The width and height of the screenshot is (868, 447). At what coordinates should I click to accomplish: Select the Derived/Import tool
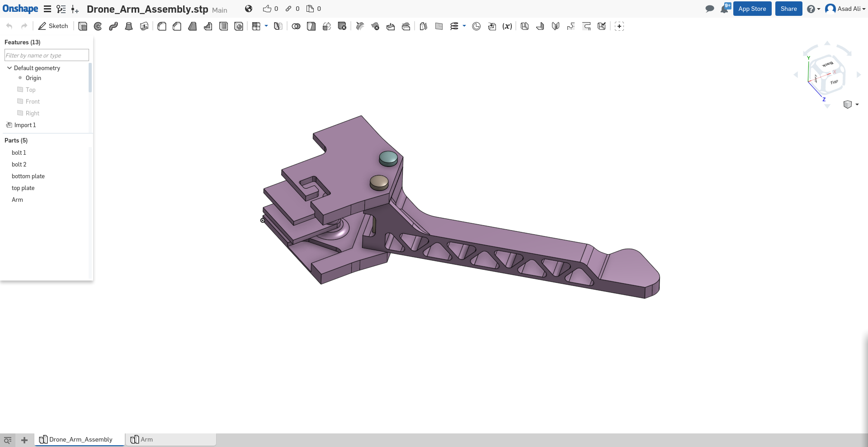pos(492,26)
